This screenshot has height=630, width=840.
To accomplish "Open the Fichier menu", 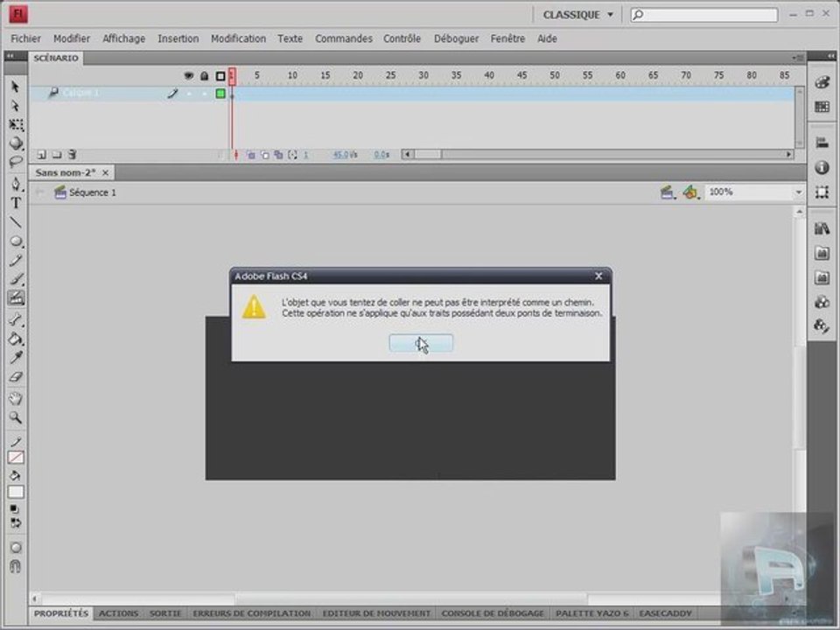I will tap(25, 38).
